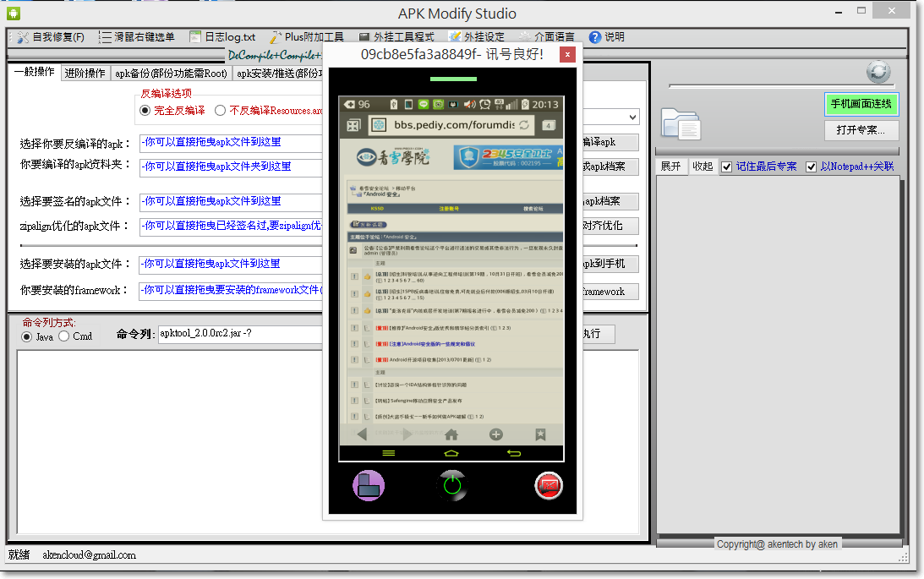Tap the reload icon in phone address bar
Image resolution: width=924 pixels, height=579 pixels.
(x=524, y=125)
